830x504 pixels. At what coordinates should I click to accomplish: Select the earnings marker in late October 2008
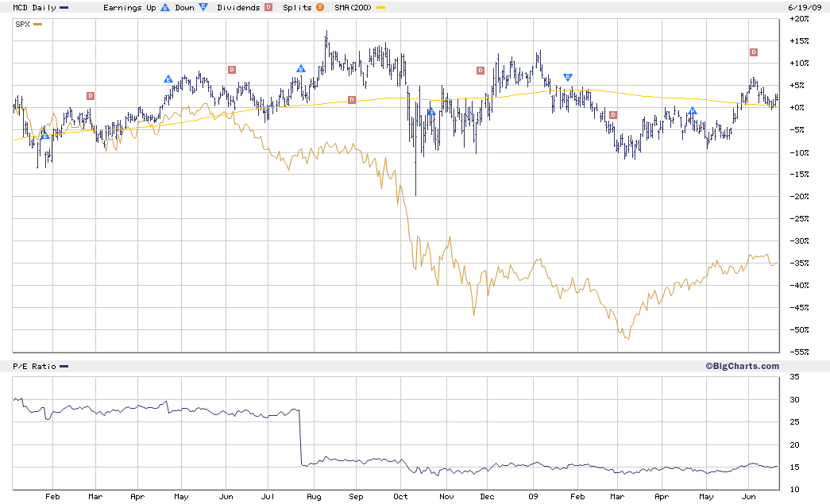point(430,111)
